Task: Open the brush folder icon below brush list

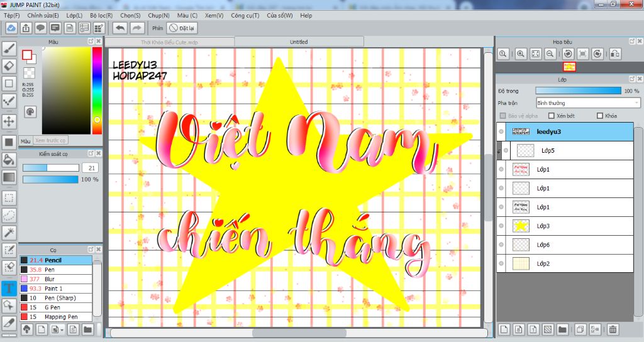Action: pyautogui.click(x=87, y=329)
